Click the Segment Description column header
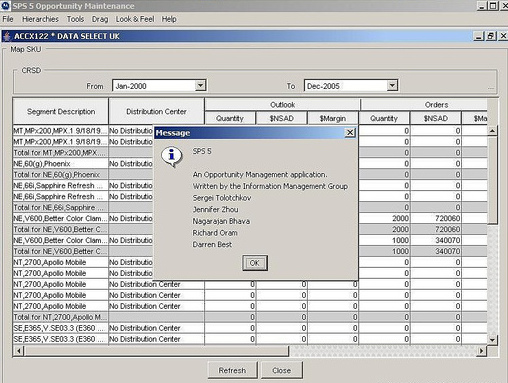 coord(61,111)
